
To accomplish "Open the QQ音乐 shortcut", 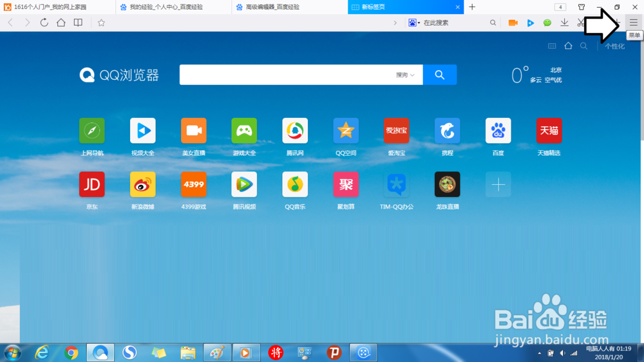I will [x=295, y=191].
